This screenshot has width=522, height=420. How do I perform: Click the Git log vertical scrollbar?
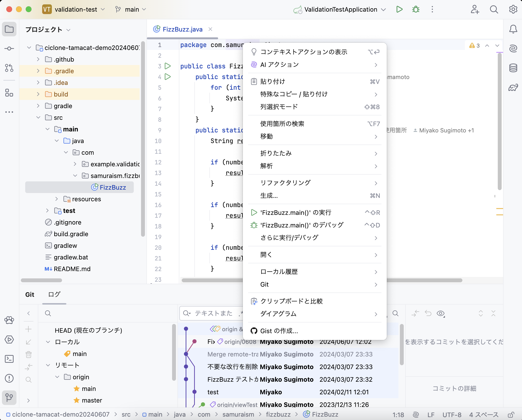pos(402,344)
